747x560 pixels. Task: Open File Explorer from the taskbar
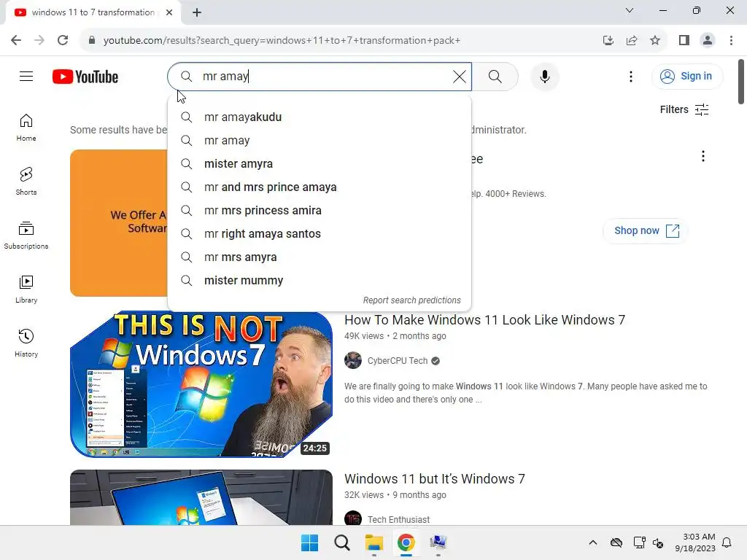[x=374, y=542]
